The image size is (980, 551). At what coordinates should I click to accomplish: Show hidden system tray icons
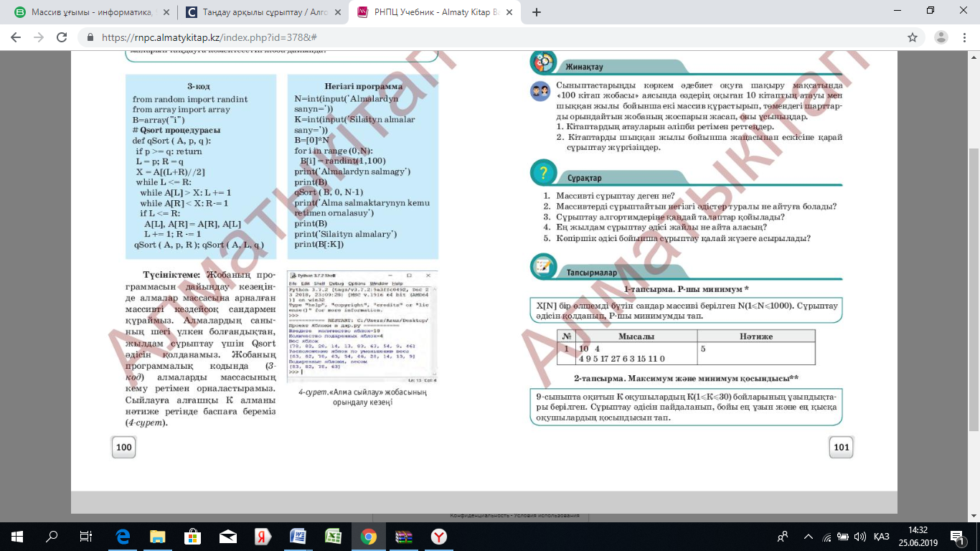[x=809, y=536]
